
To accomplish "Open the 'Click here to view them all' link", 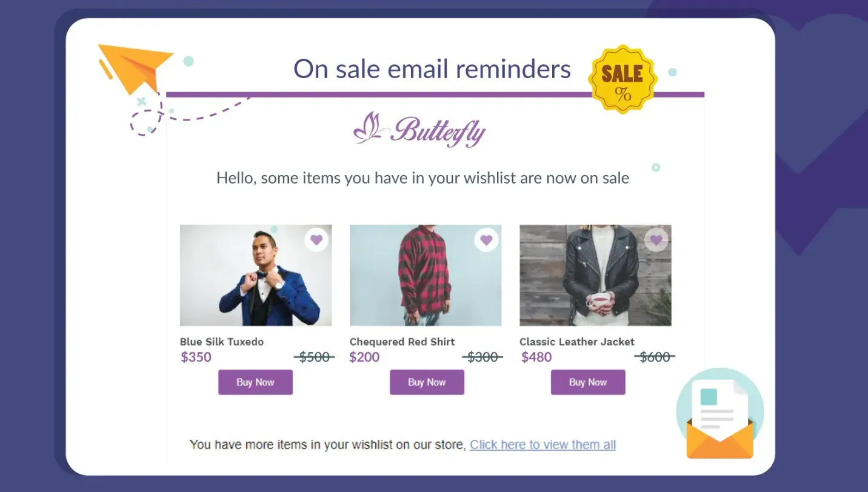I will pos(542,445).
